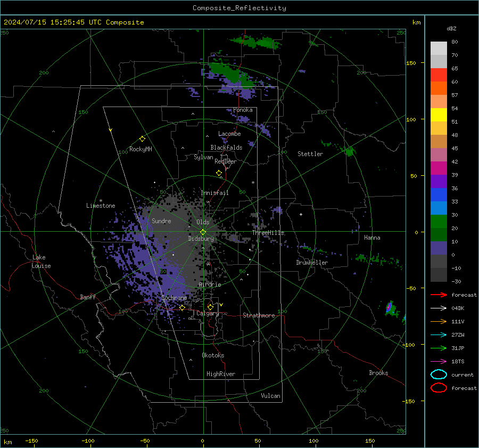Click the Limestone label
Image resolution: width=479 pixels, height=448 pixels.
click(101, 206)
